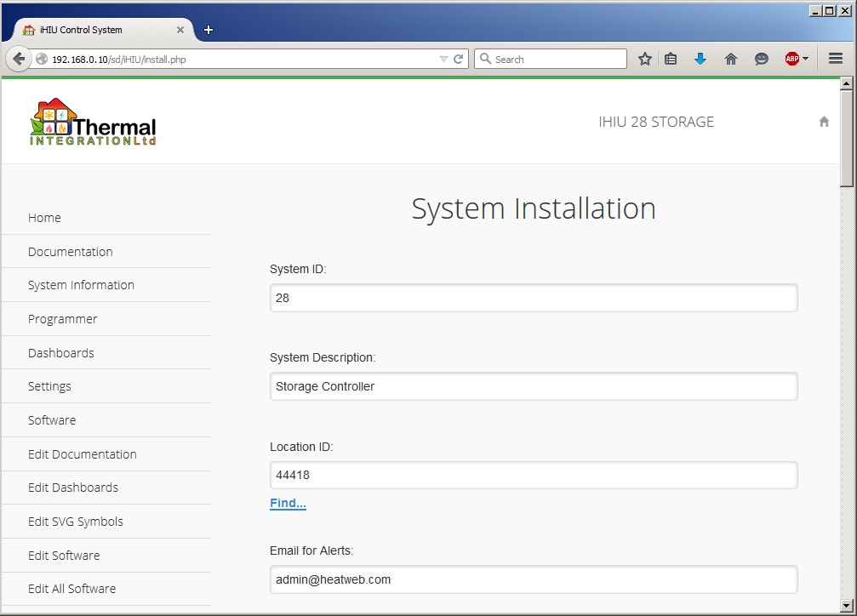Go back using the browser back arrow

pos(19,59)
